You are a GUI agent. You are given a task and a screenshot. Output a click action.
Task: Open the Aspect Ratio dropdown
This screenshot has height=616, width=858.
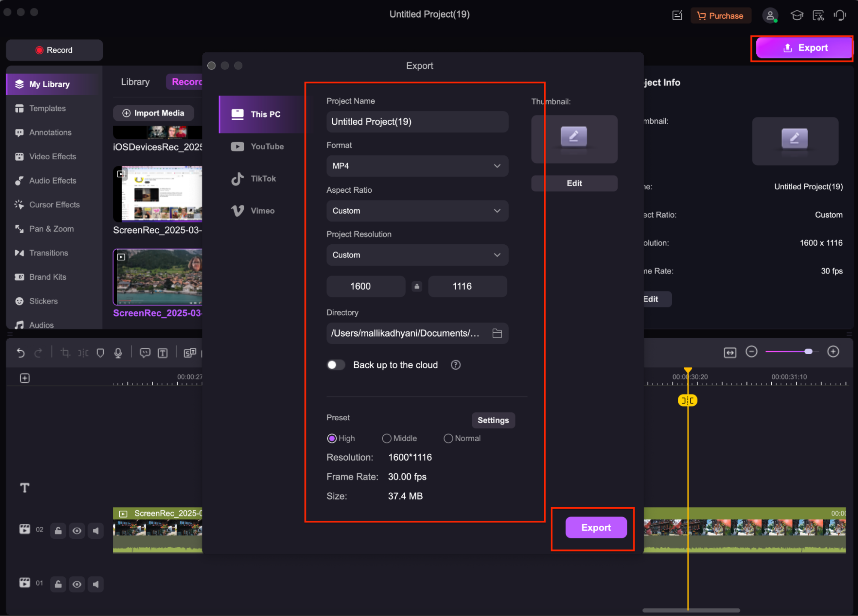[x=417, y=211]
